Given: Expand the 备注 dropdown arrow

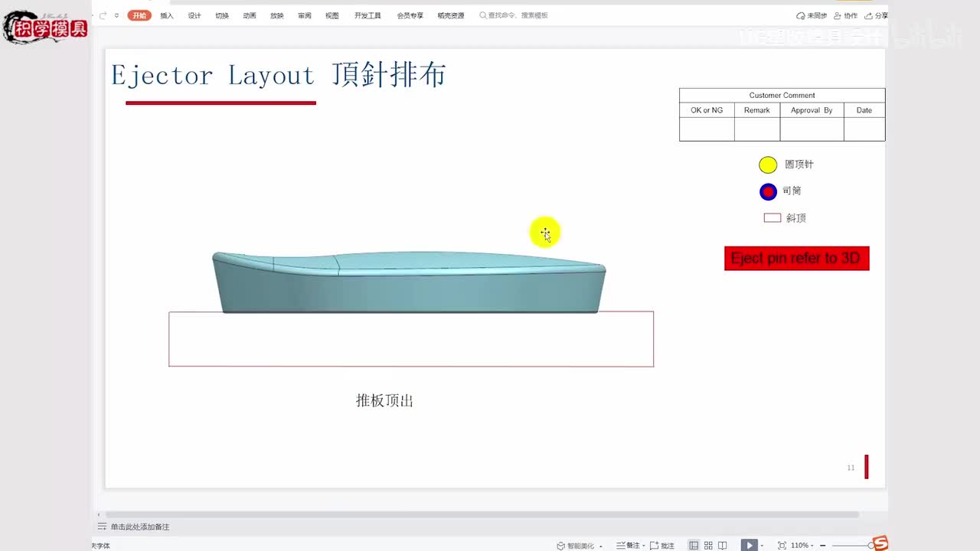Looking at the screenshot, I should pyautogui.click(x=644, y=546).
